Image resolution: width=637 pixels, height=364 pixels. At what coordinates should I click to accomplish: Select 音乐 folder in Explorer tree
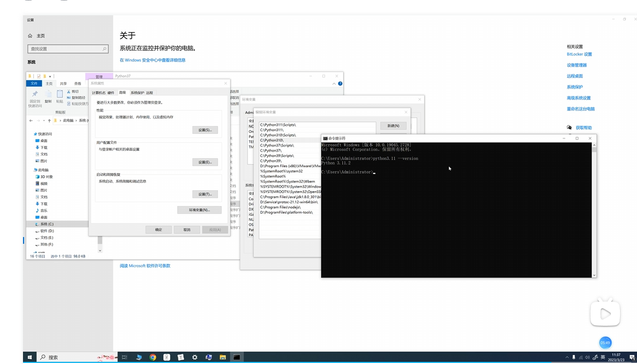coord(42,210)
